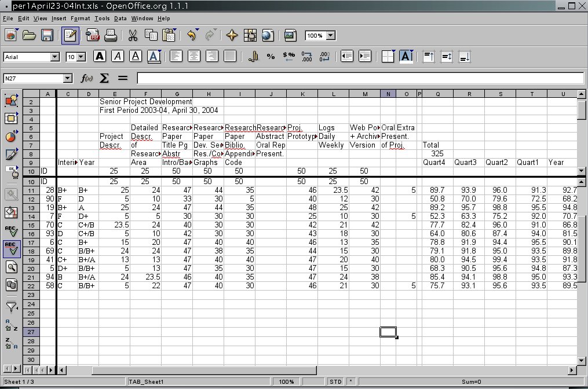Click the Function equals button

pos(123,78)
